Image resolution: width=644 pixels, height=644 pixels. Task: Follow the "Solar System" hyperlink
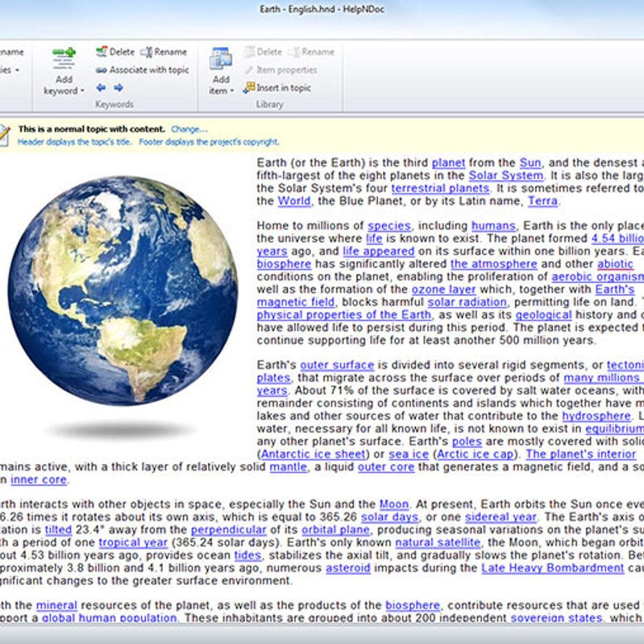coord(506,175)
